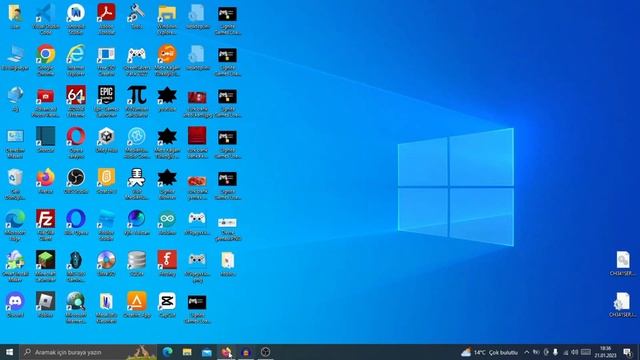Open the network status tray icon
This screenshot has height=360, width=640.
(x=565, y=352)
